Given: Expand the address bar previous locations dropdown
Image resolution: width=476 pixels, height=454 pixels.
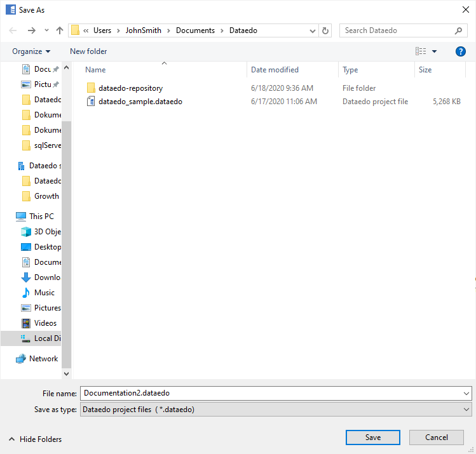Looking at the screenshot, I should click(x=313, y=30).
